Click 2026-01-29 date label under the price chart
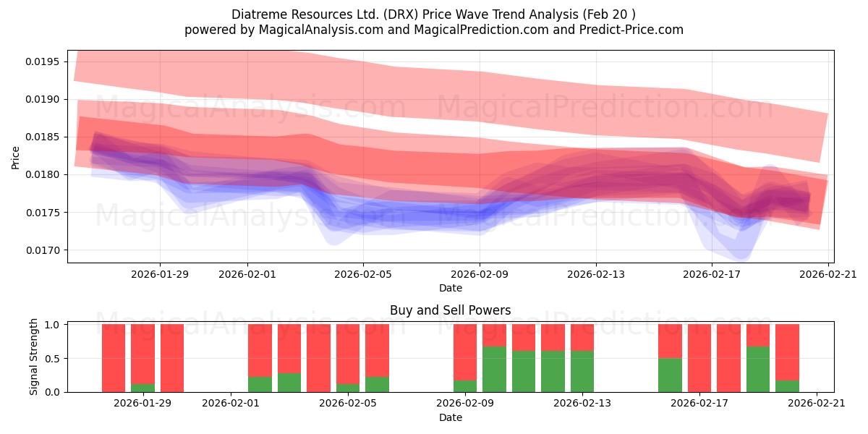 (x=160, y=274)
